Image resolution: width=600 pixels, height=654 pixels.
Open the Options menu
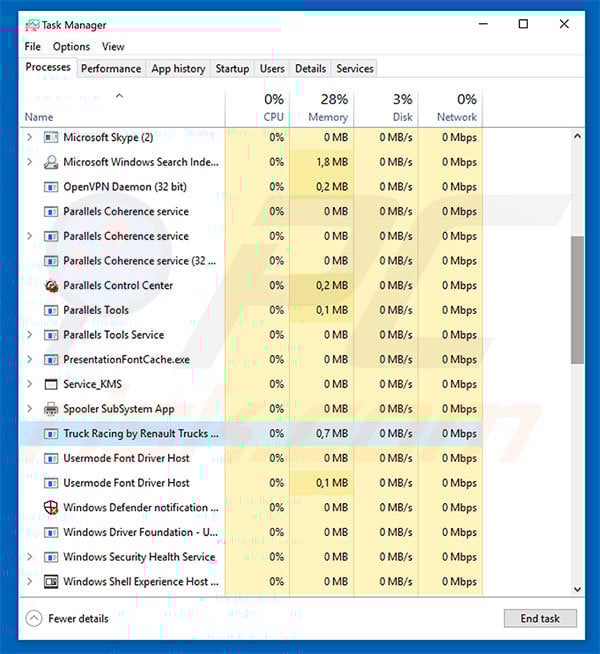click(71, 47)
